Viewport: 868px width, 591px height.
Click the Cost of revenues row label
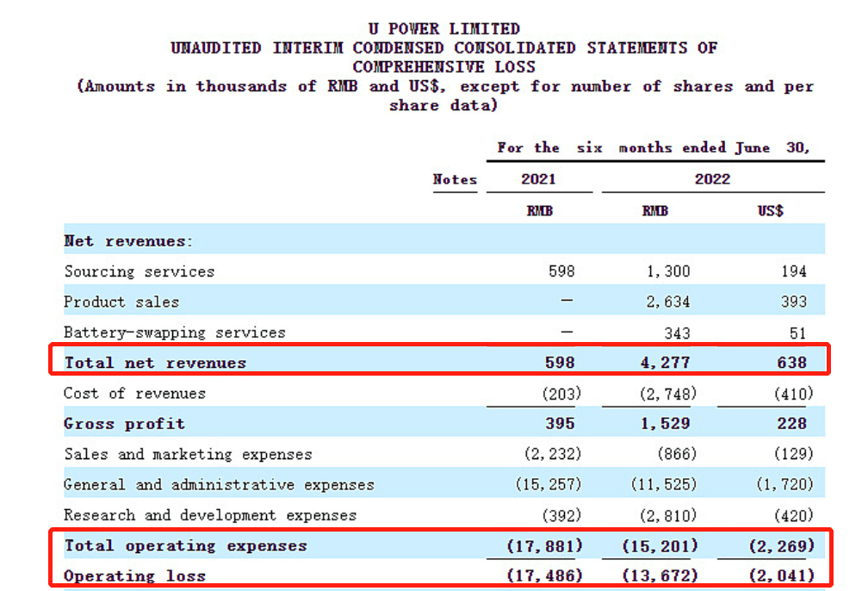pos(134,393)
